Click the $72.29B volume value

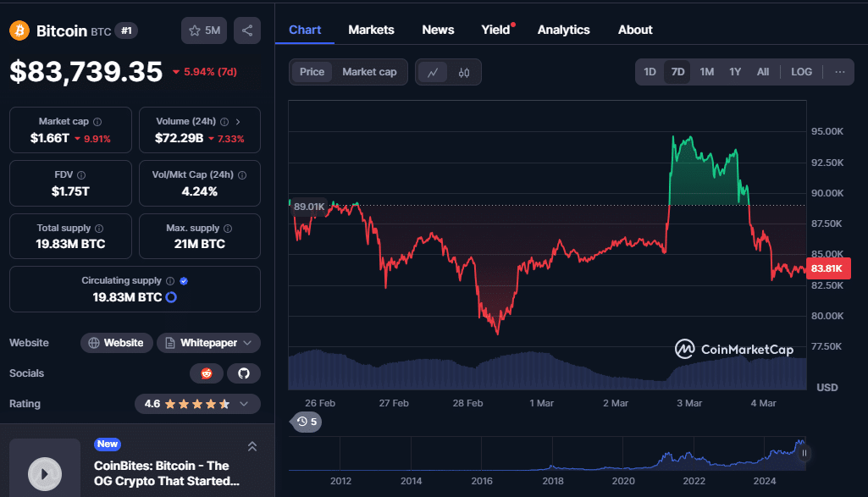pos(180,138)
